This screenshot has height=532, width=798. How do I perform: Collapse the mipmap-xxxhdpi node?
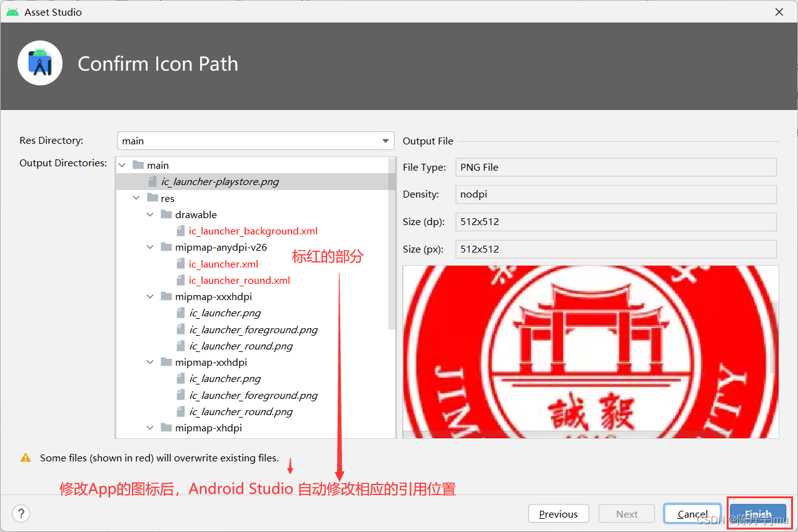pyautogui.click(x=150, y=296)
